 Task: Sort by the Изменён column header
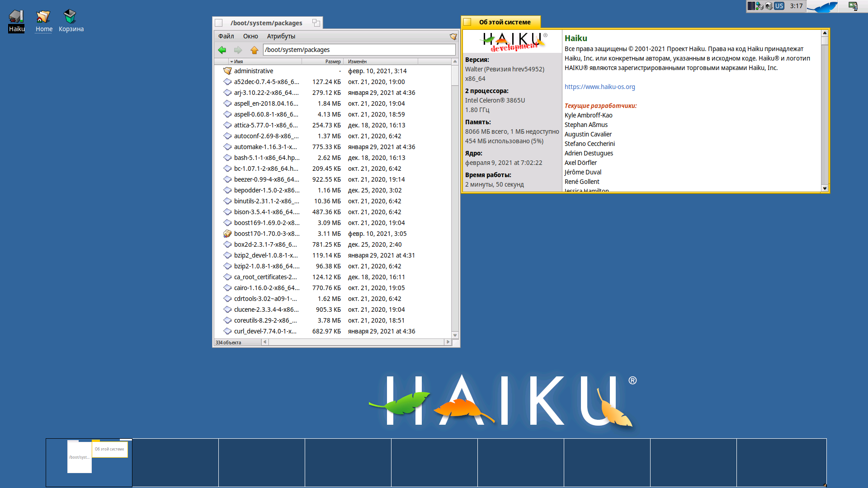381,61
